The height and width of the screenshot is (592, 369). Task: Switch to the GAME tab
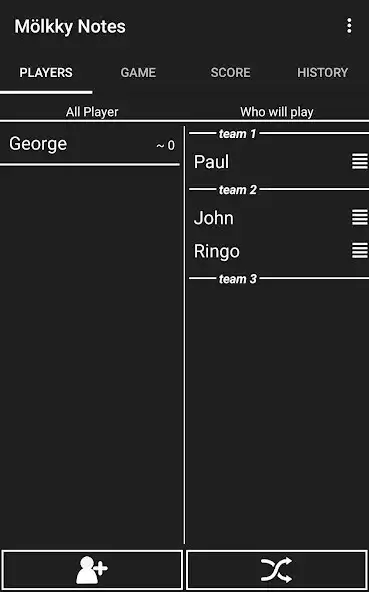tap(138, 72)
